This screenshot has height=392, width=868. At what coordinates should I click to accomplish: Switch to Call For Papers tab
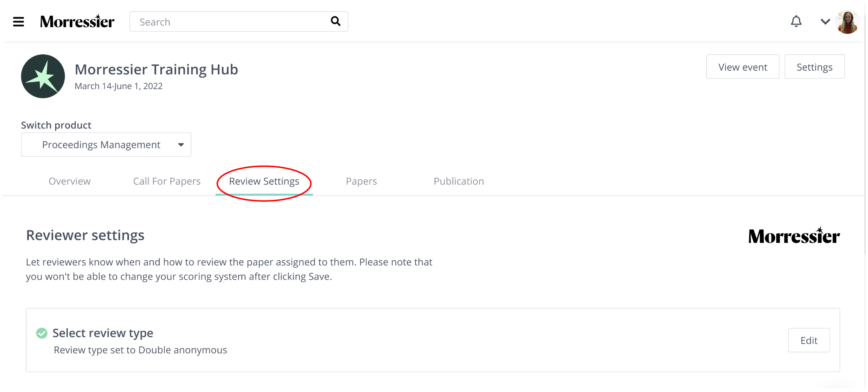[x=167, y=181]
